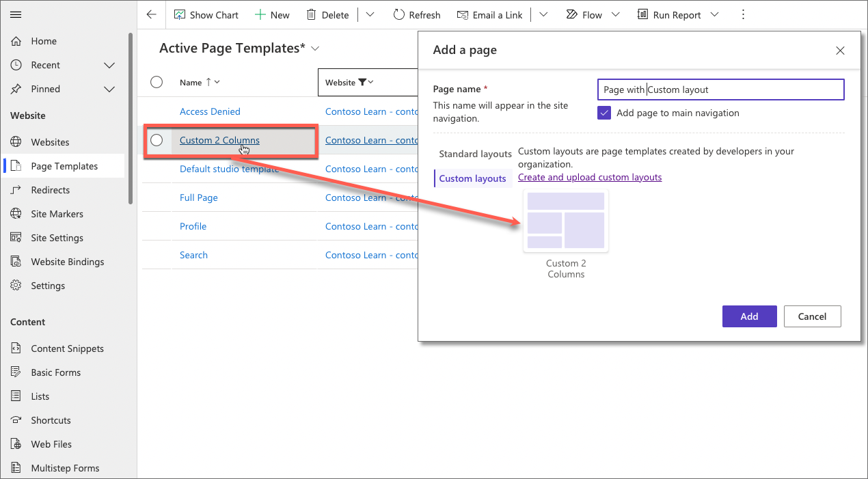Select the header row selection circle
The image size is (868, 479).
click(157, 81)
